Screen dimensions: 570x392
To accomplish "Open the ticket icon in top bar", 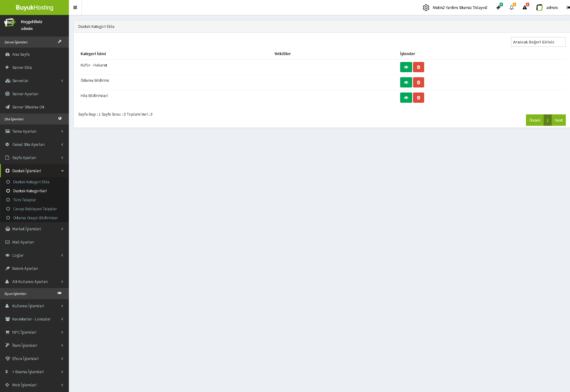I will pos(498,7).
